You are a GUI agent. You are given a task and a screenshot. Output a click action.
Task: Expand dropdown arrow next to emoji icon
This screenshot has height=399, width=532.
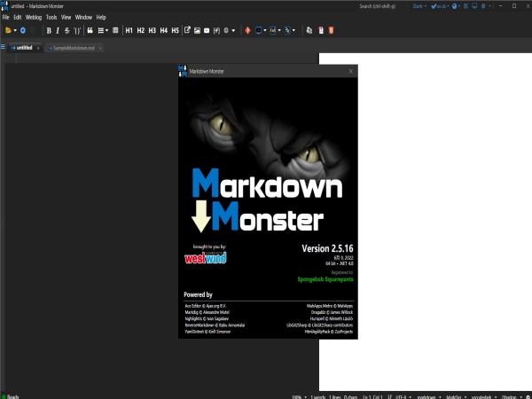tap(233, 30)
